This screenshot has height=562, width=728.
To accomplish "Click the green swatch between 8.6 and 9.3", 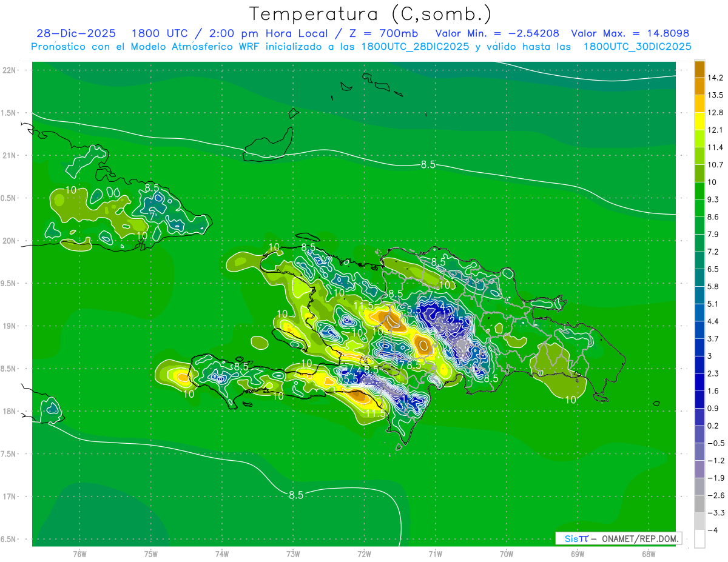I will [699, 207].
